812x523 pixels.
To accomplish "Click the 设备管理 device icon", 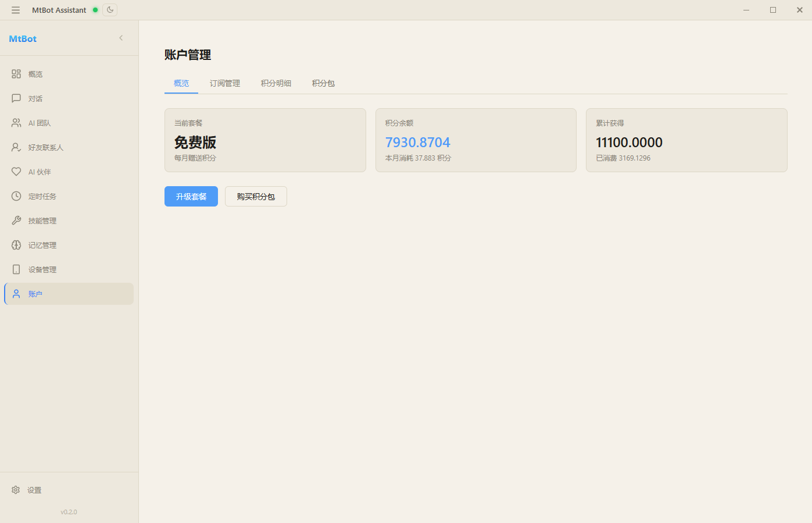I will (x=16, y=269).
